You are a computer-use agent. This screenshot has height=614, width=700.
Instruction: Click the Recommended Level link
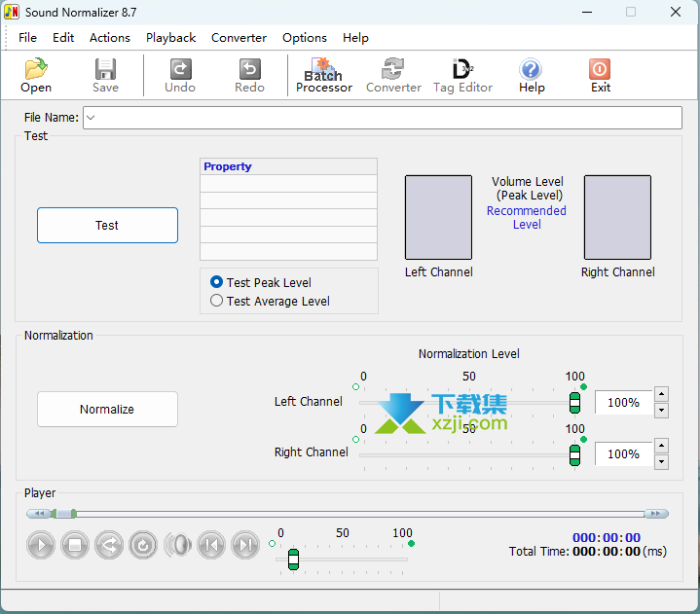(x=527, y=217)
